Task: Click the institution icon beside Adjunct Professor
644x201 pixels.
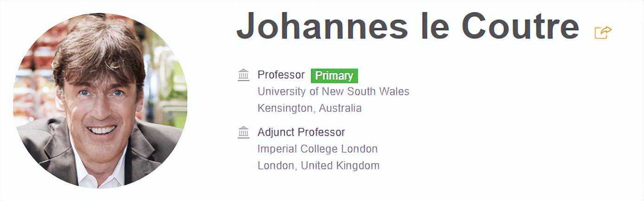Action: tap(244, 132)
